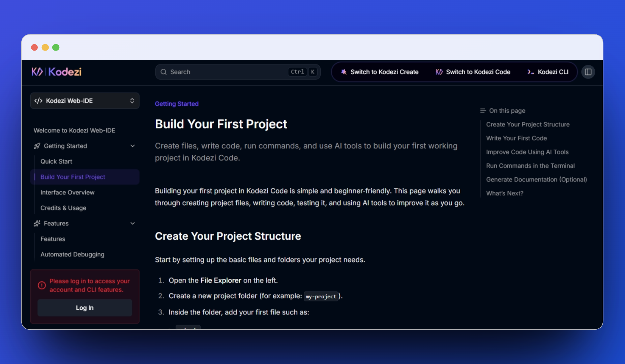Open the Interface Overview page

click(x=67, y=192)
